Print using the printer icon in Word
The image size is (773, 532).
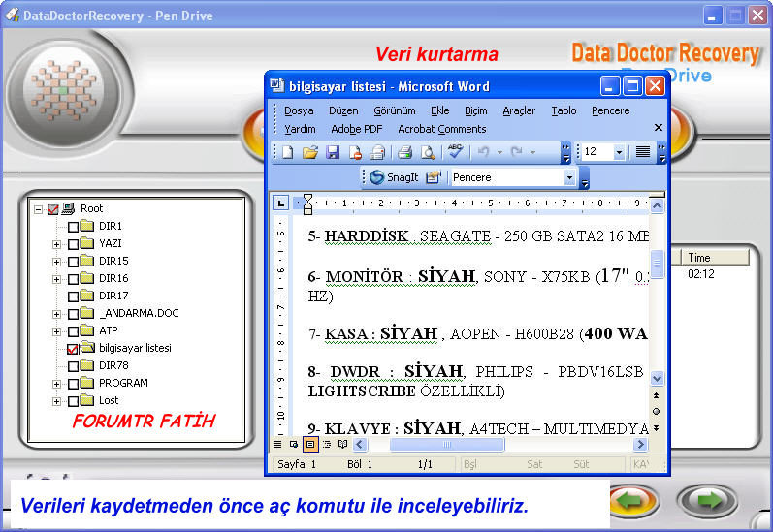click(405, 152)
